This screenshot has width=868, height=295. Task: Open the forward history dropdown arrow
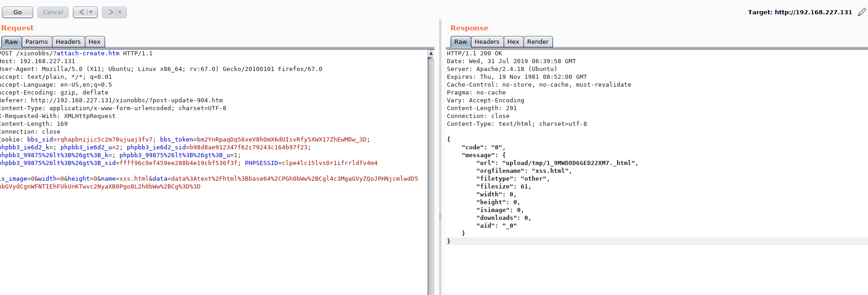120,12
